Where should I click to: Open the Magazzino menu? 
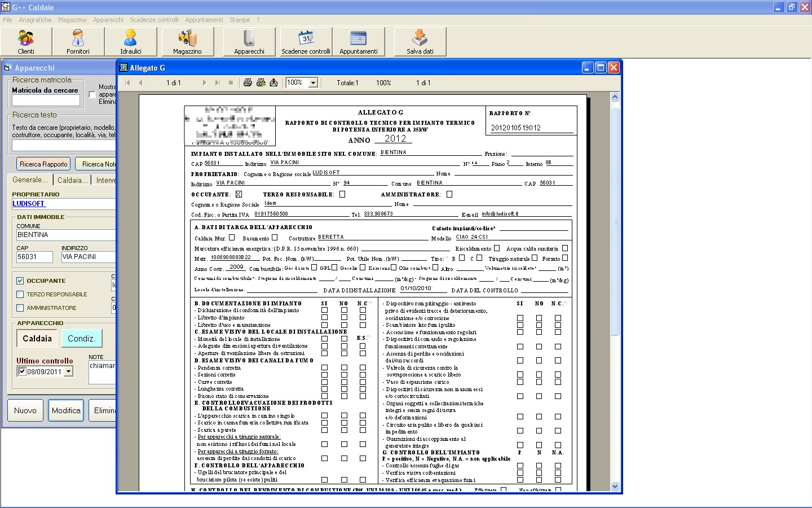[x=72, y=20]
